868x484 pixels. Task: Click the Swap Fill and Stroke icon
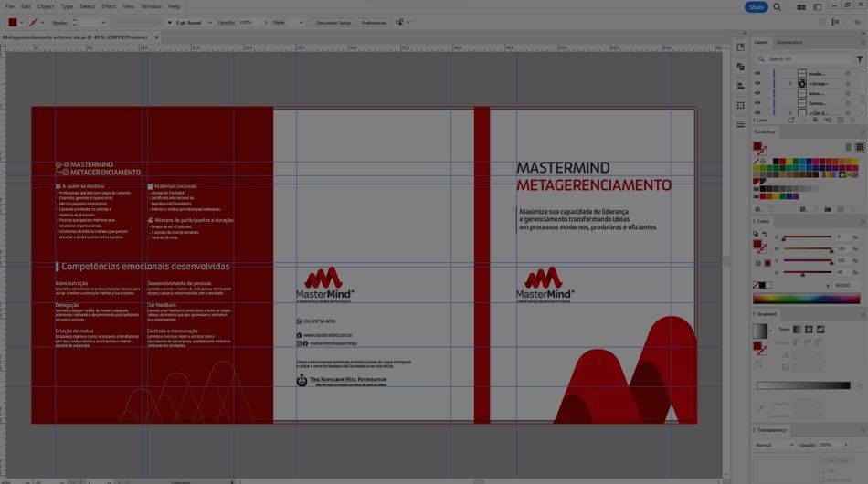pyautogui.click(x=765, y=235)
